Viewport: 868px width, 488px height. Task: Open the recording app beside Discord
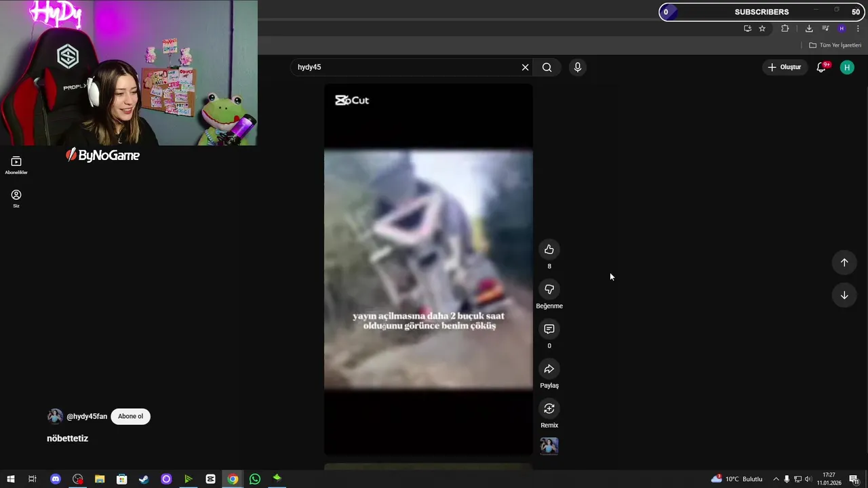click(x=78, y=479)
